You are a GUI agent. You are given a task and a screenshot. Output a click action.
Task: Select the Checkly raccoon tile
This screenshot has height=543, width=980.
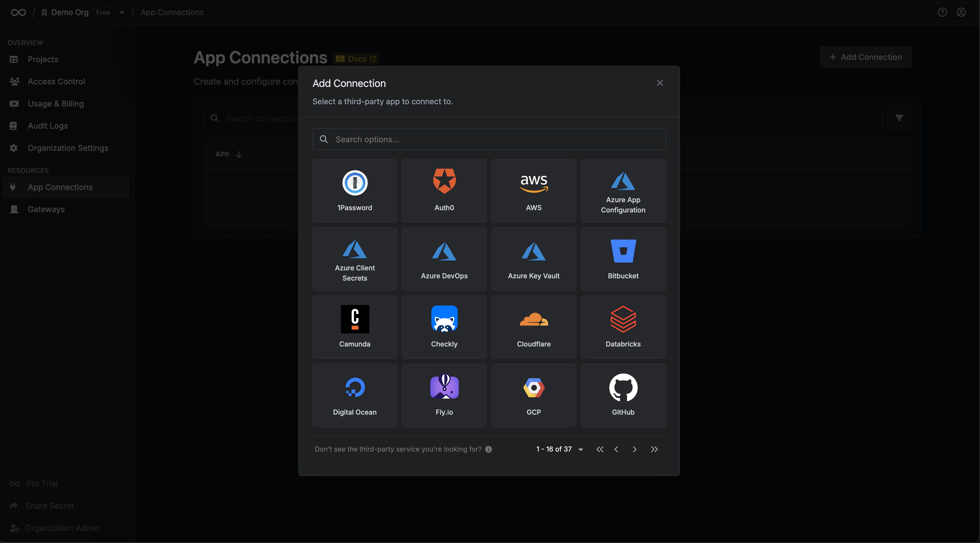click(444, 327)
